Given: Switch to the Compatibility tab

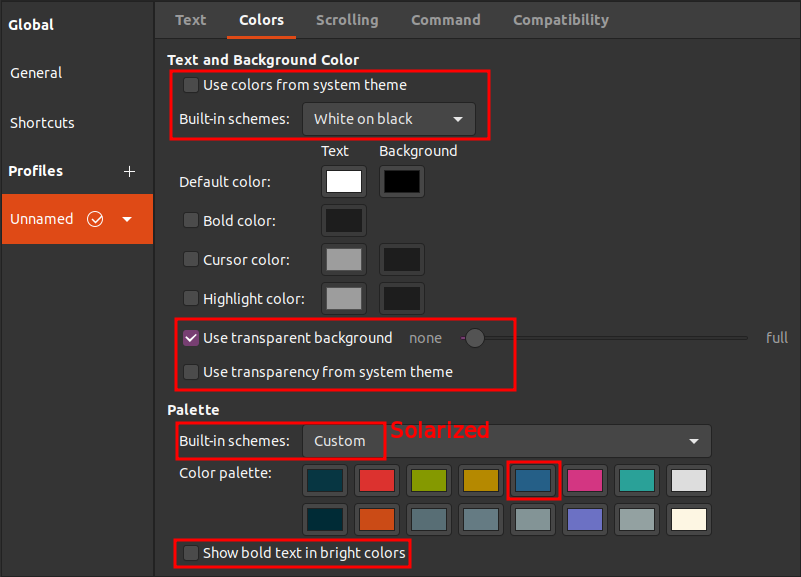Looking at the screenshot, I should (561, 20).
